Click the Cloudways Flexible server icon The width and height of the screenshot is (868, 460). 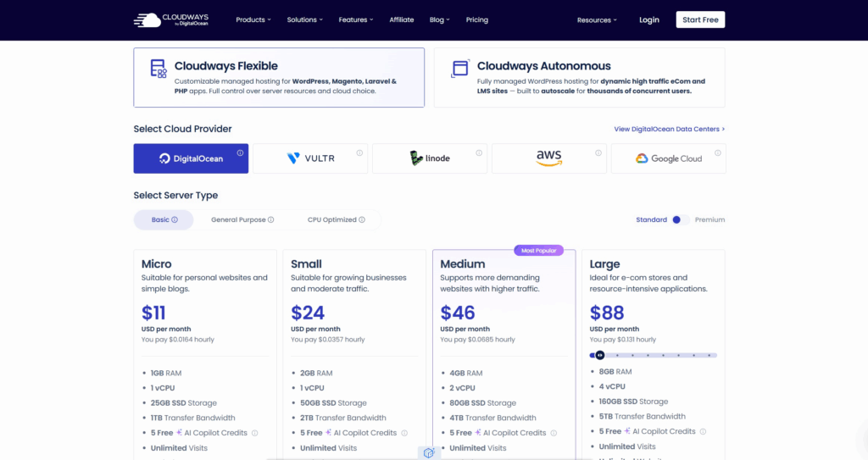point(158,69)
